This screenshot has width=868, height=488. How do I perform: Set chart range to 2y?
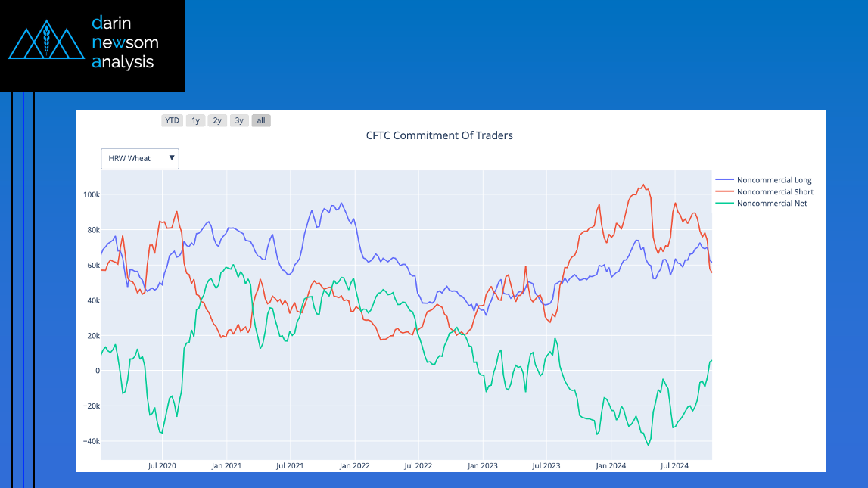pyautogui.click(x=217, y=120)
